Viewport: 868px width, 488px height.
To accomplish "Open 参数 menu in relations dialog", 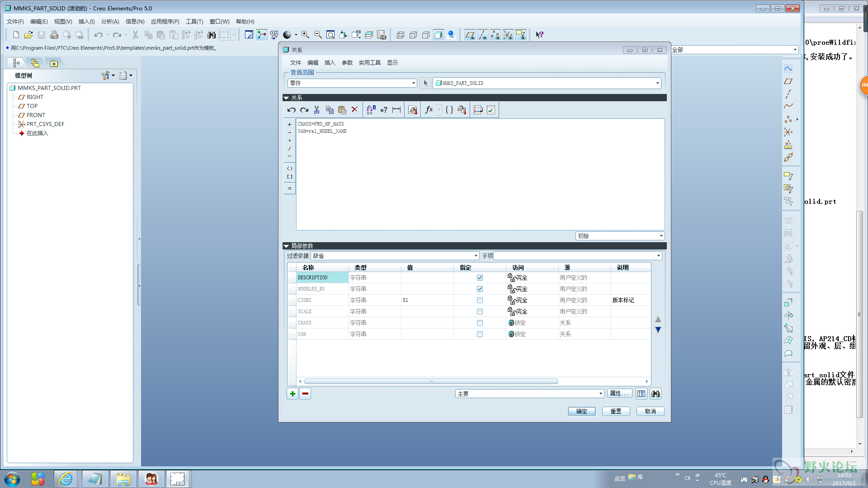I will click(x=347, y=63).
